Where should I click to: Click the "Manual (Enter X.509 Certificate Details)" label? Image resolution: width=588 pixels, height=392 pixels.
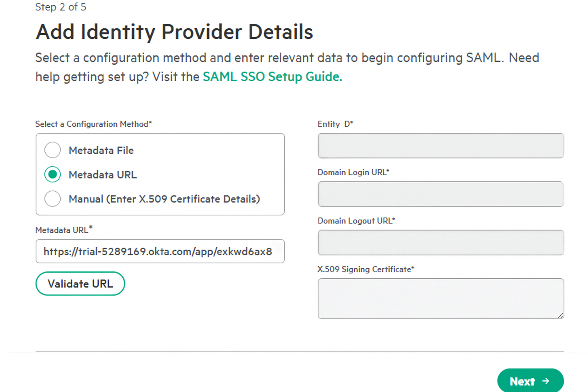point(164,199)
